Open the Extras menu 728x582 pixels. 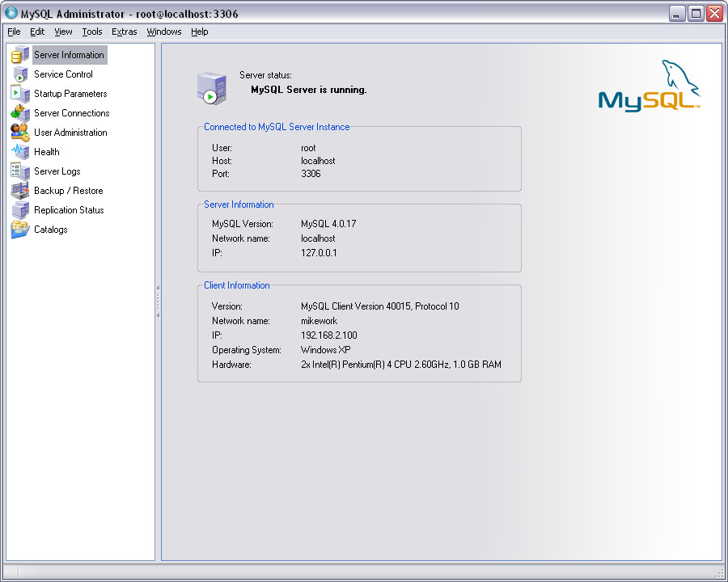pos(124,32)
